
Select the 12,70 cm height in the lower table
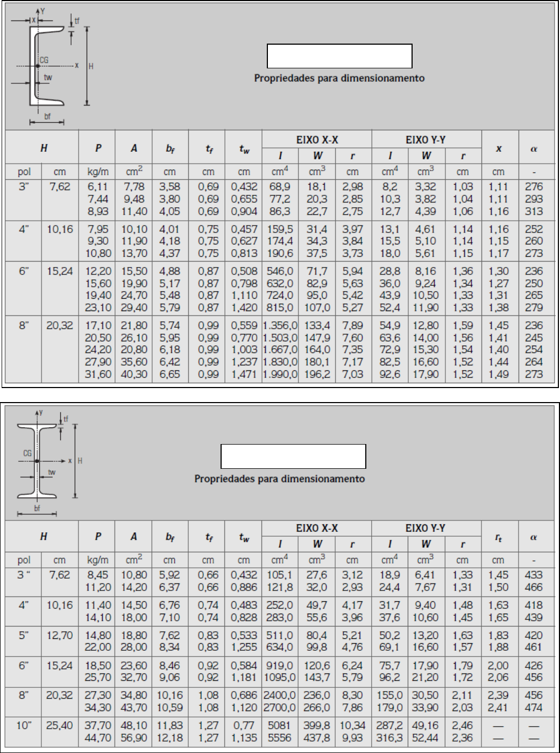pos(59,635)
